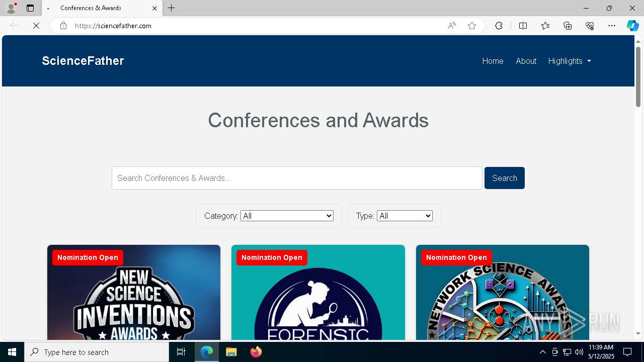Open Split screen view
This screenshot has height=362, width=644.
coord(523,26)
